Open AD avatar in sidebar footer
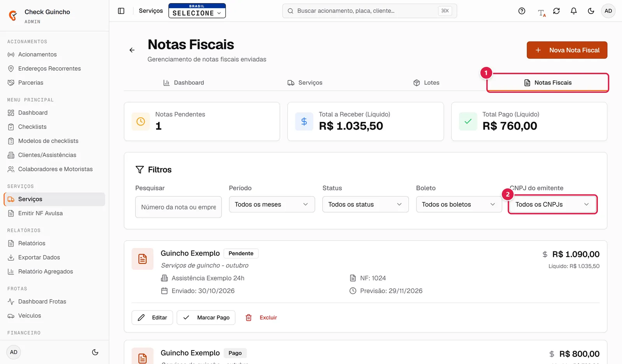 (14, 352)
